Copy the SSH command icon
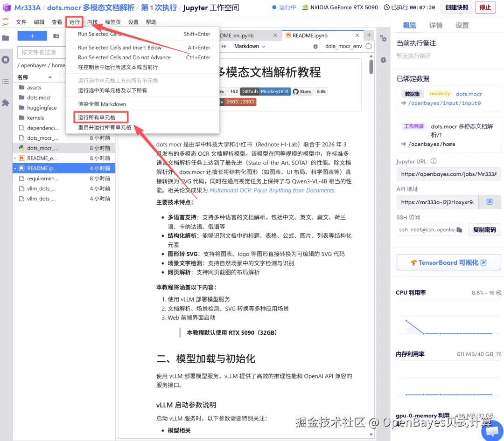The height and width of the screenshot is (441, 504). point(459,230)
